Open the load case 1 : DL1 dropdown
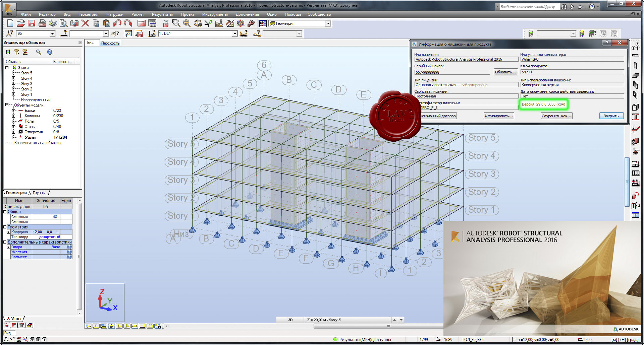 (235, 33)
